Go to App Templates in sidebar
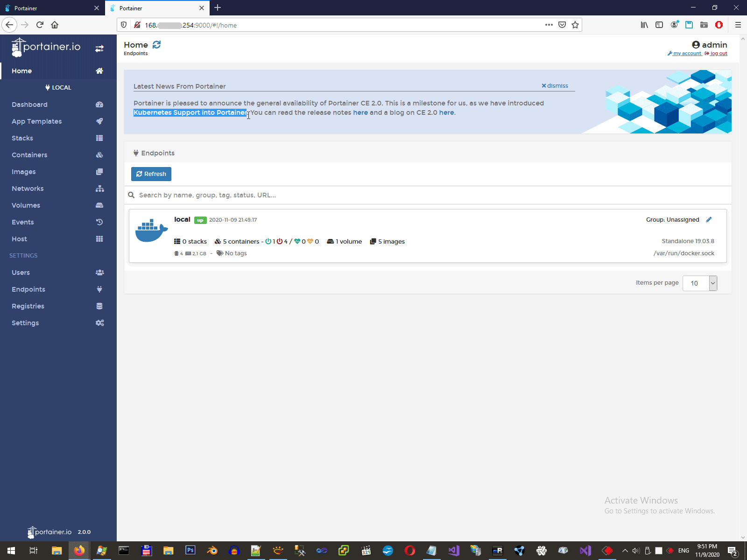The image size is (747, 560). pyautogui.click(x=58, y=121)
